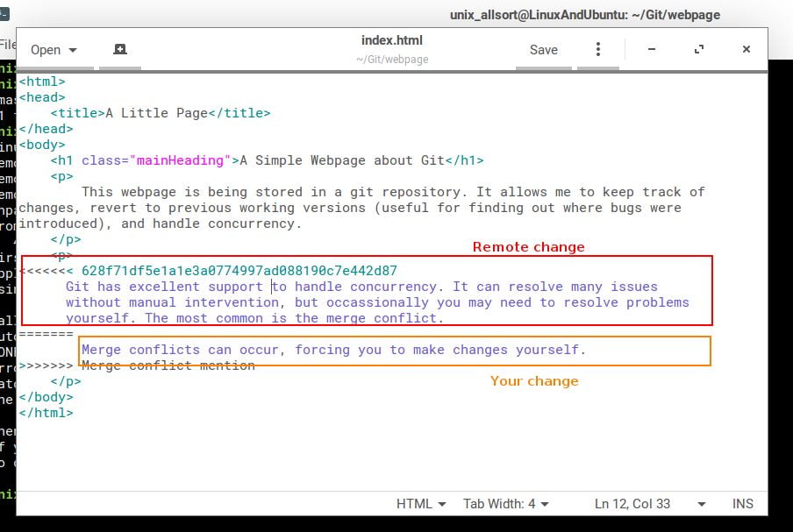
Task: Open the HTML syntax highlighting dropdown
Action: tap(419, 504)
